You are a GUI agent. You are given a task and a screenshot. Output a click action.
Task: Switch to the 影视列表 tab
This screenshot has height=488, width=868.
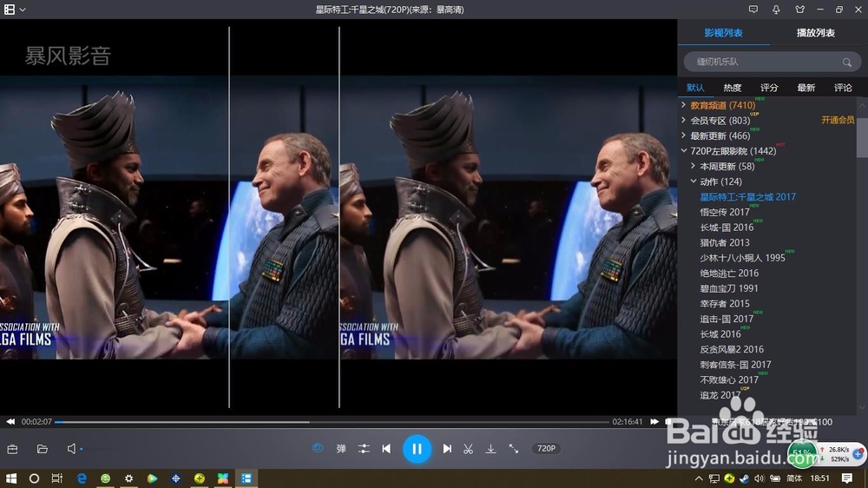(x=724, y=33)
